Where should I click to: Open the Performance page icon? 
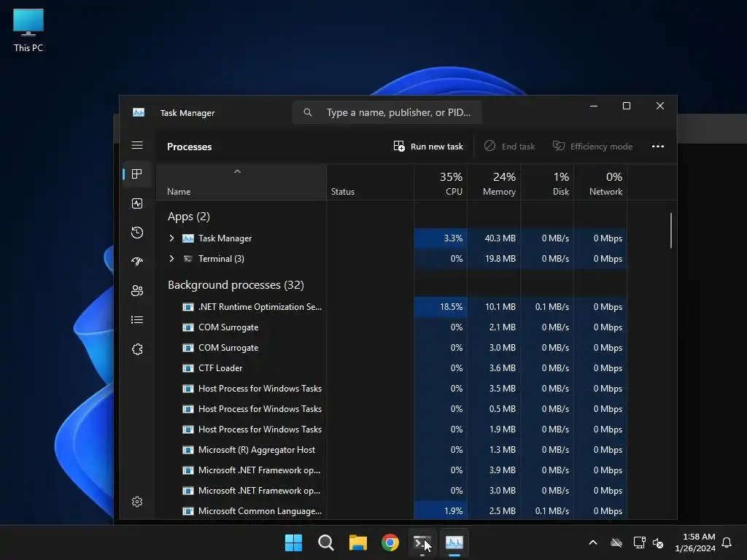click(x=137, y=204)
